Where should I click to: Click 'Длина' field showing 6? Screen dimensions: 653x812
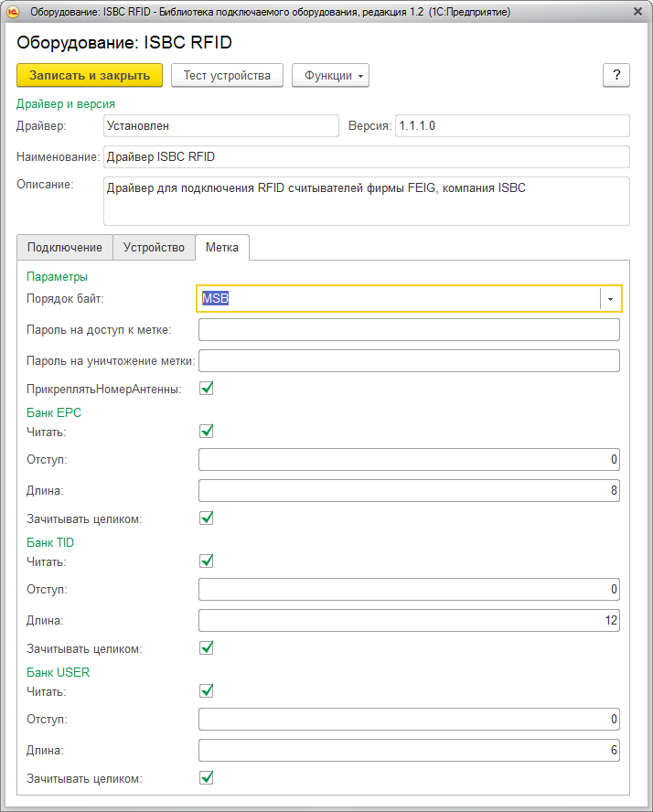409,751
